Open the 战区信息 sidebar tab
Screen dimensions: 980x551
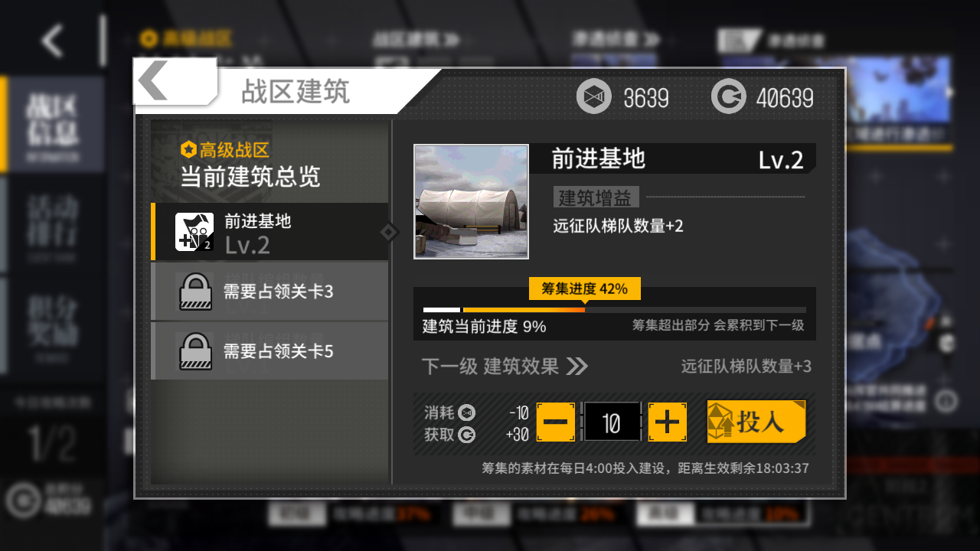click(52, 122)
